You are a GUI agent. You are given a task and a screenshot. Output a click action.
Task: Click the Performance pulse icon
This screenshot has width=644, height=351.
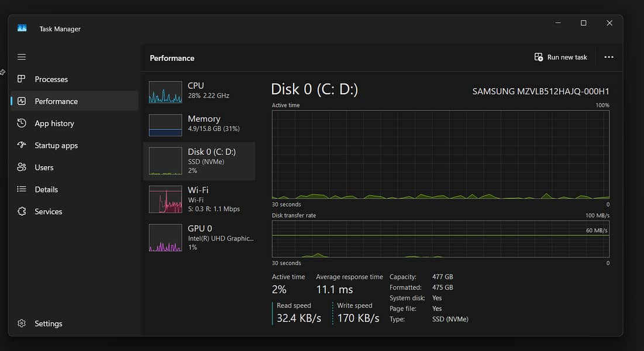click(x=22, y=101)
